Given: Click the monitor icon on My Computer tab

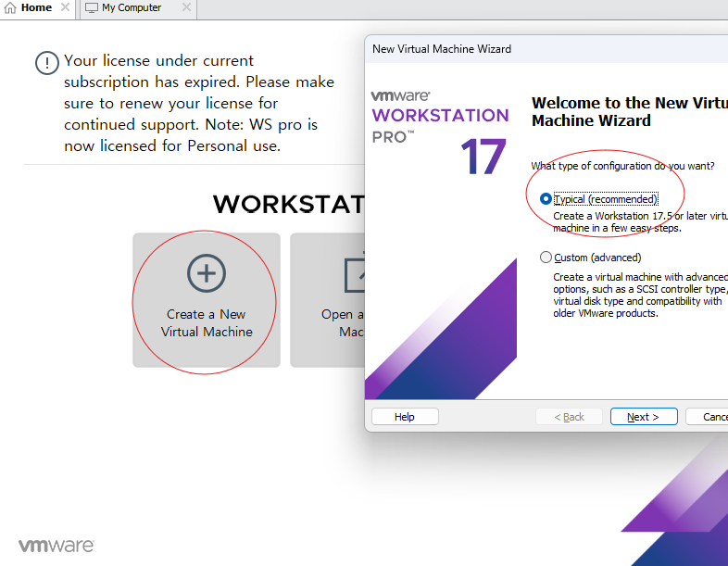Looking at the screenshot, I should tap(92, 8).
